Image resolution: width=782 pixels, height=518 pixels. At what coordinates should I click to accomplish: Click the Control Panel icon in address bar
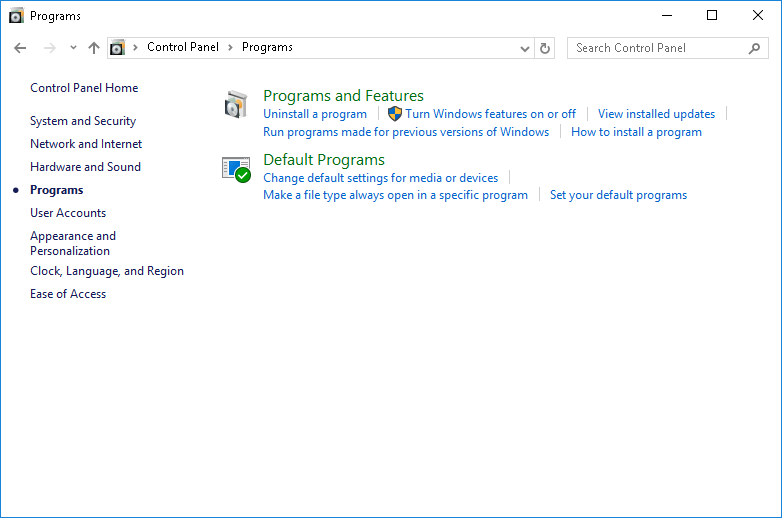coord(118,48)
